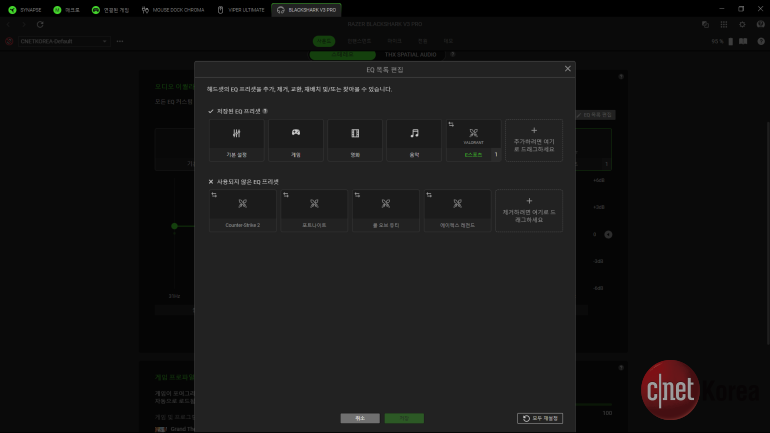Click the 95% battery indicator
The image size is (770, 433).
tap(722, 41)
